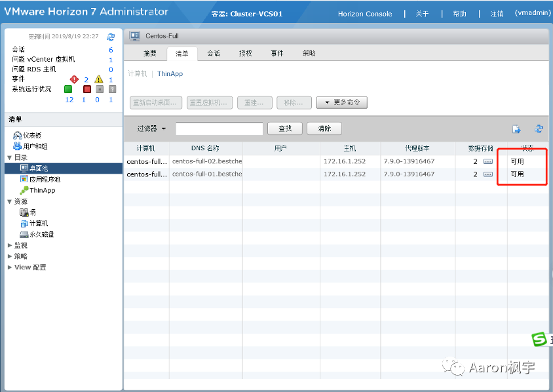Sort by 主机 column header
Viewport: 553px width, 392px height.
pos(350,148)
